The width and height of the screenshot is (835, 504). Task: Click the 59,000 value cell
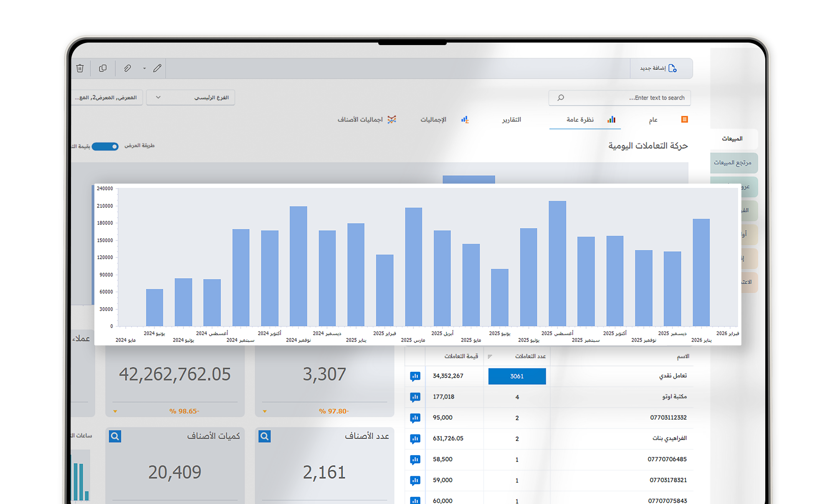(x=443, y=480)
